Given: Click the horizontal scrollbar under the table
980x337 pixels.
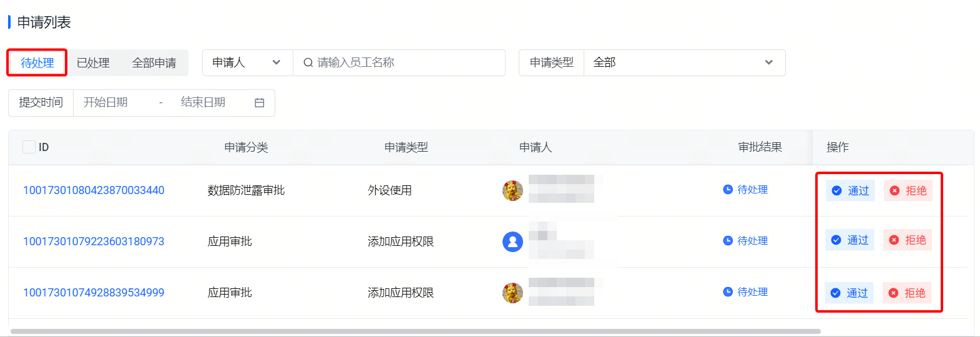Looking at the screenshot, I should [415, 331].
